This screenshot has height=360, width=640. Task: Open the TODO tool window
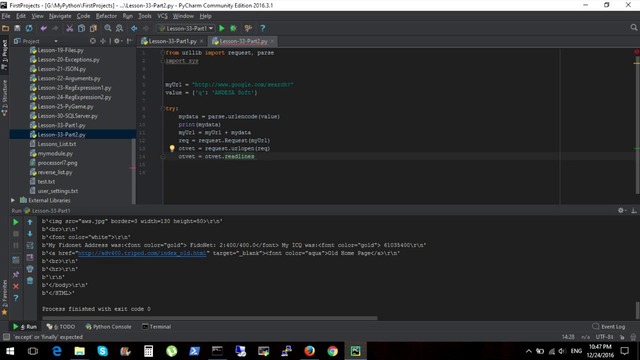(61, 327)
